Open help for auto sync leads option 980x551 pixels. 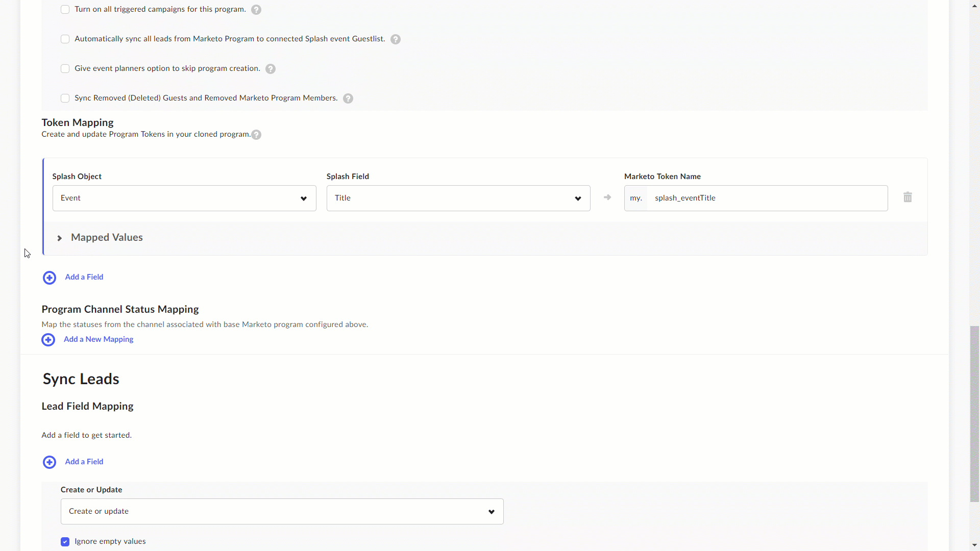396,39
